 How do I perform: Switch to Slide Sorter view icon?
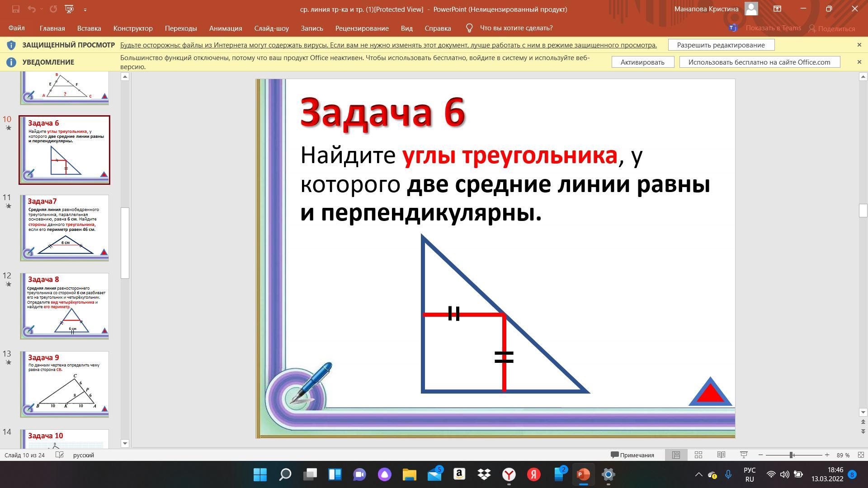(698, 455)
